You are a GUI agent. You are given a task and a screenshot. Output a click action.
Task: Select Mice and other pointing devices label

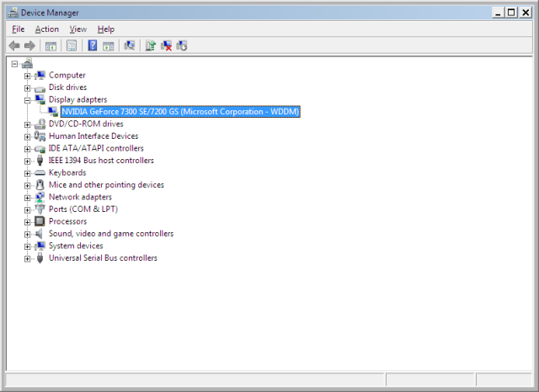tap(106, 185)
